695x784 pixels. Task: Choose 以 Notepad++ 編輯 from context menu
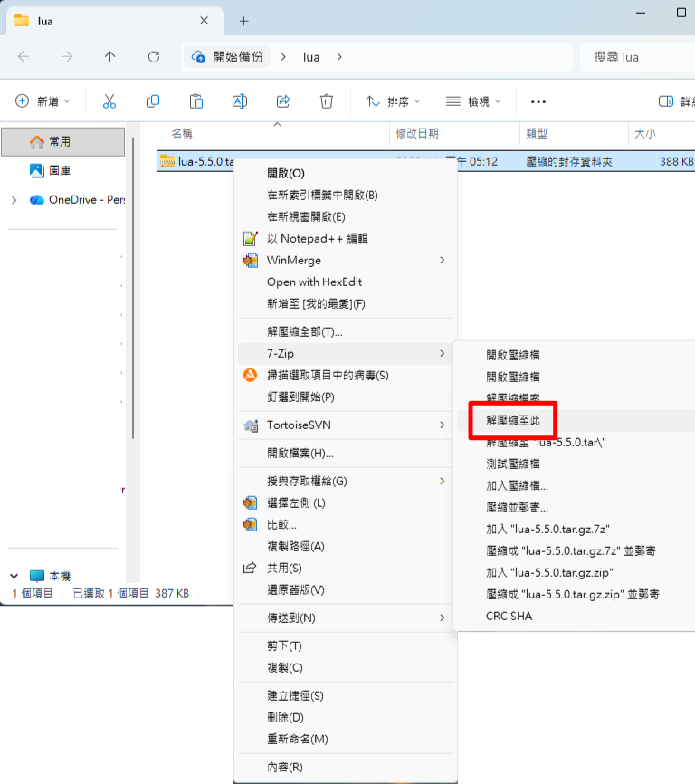point(317,239)
